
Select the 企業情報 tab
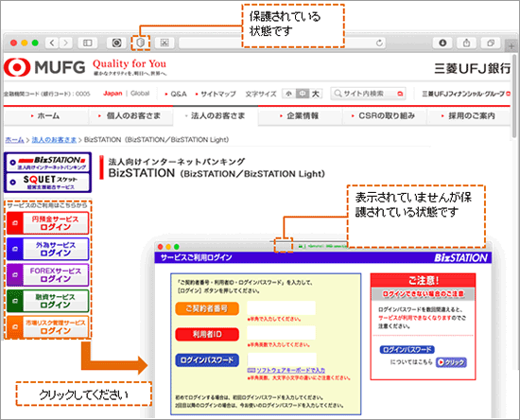[x=300, y=116]
